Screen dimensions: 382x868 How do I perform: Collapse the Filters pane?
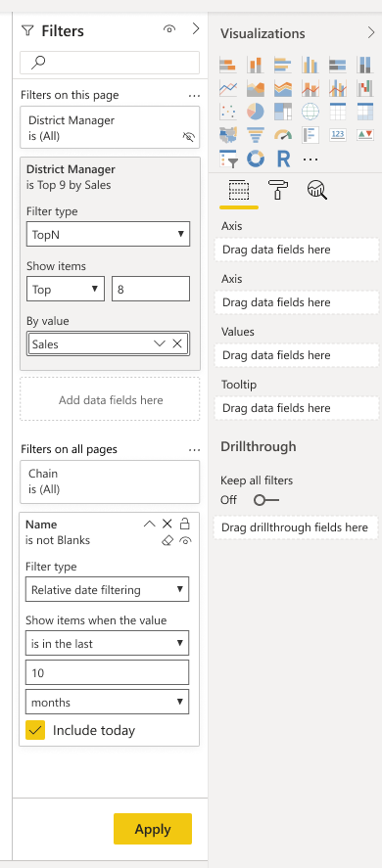coord(196,28)
